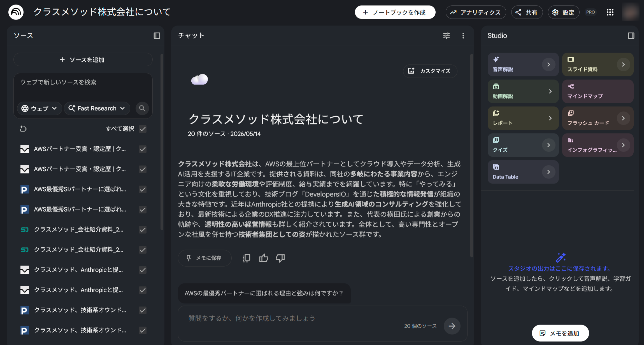This screenshot has height=345, width=644.
Task: Expand クイズ options chevron
Action: 548,145
